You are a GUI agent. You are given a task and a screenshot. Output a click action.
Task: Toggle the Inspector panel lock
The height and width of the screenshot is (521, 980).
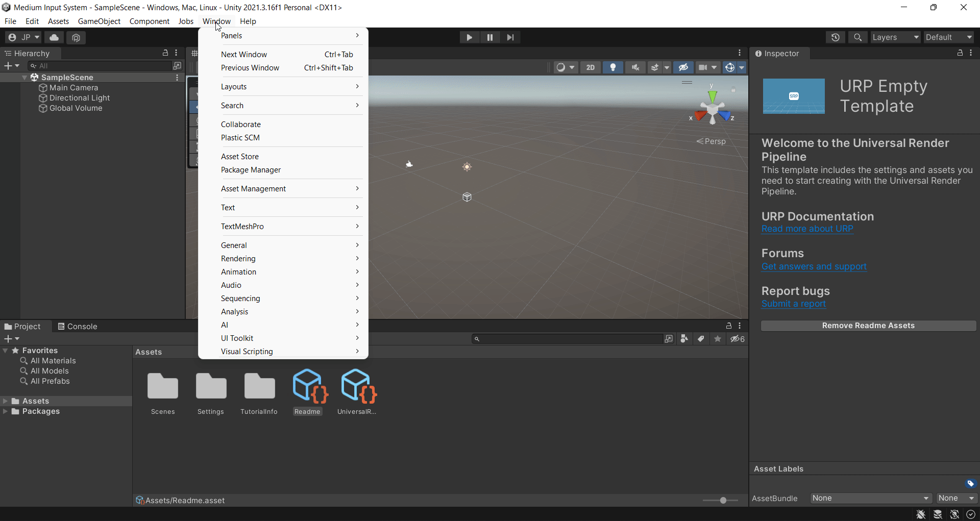point(960,53)
